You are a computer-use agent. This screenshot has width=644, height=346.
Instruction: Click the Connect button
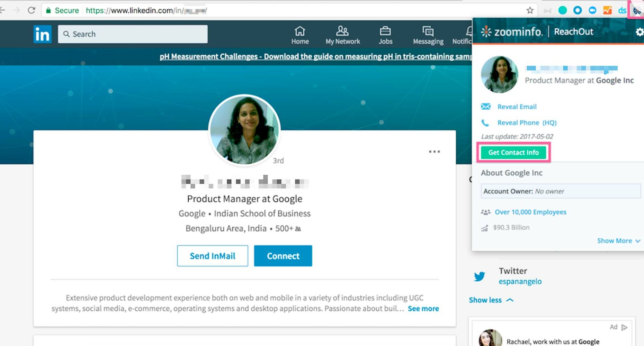[x=283, y=256]
